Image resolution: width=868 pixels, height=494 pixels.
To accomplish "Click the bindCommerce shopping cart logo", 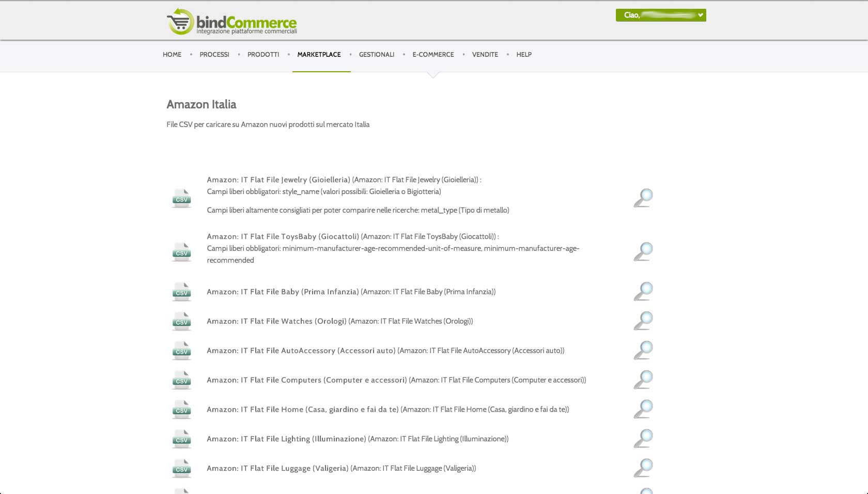I will coord(231,22).
